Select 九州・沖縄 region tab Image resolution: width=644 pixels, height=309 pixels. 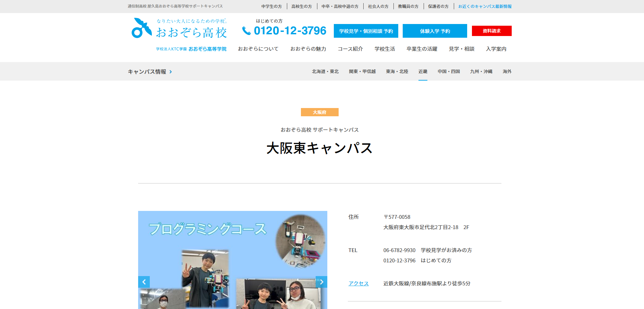point(481,71)
